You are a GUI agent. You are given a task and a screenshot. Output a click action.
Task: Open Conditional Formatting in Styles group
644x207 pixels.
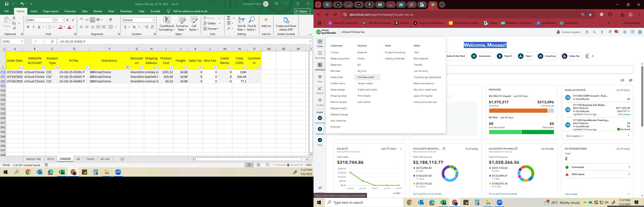[x=167, y=24]
